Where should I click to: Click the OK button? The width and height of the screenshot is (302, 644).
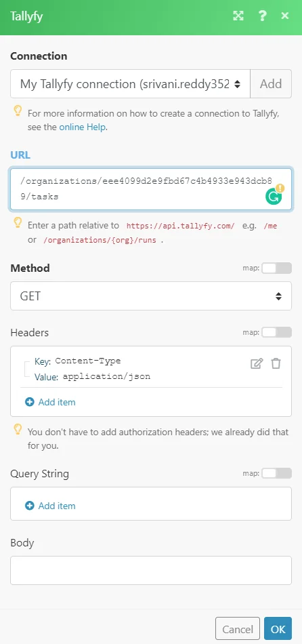[x=278, y=629]
